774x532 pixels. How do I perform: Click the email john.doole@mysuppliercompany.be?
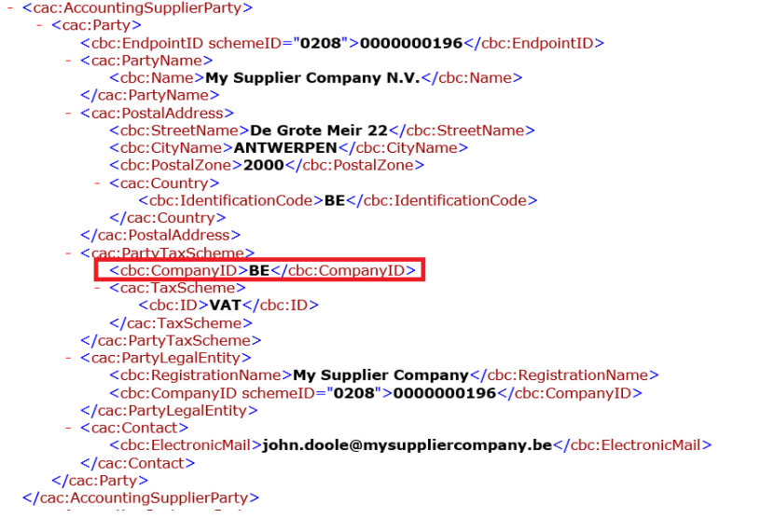click(407, 445)
